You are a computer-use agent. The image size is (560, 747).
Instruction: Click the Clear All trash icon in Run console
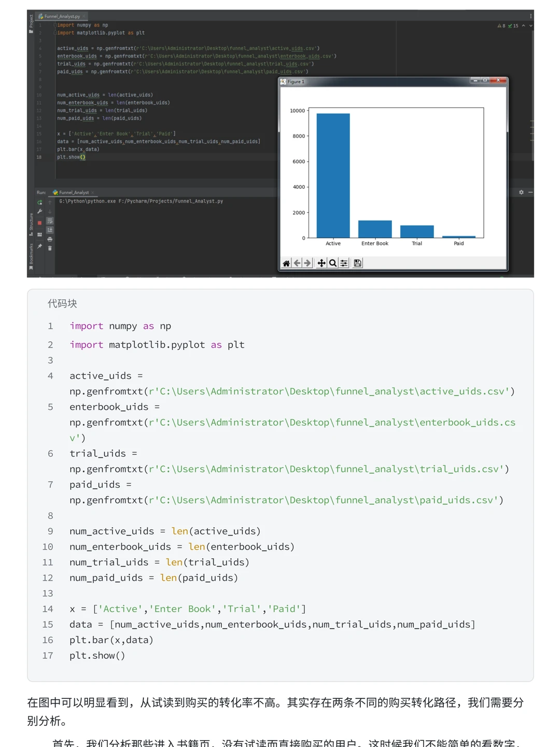[x=50, y=248]
